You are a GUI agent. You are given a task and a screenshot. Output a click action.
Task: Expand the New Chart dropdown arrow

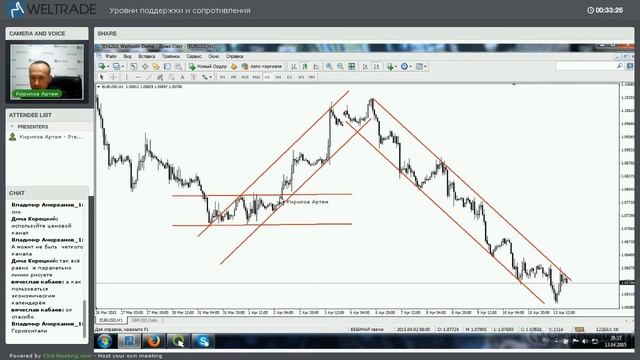coord(108,67)
